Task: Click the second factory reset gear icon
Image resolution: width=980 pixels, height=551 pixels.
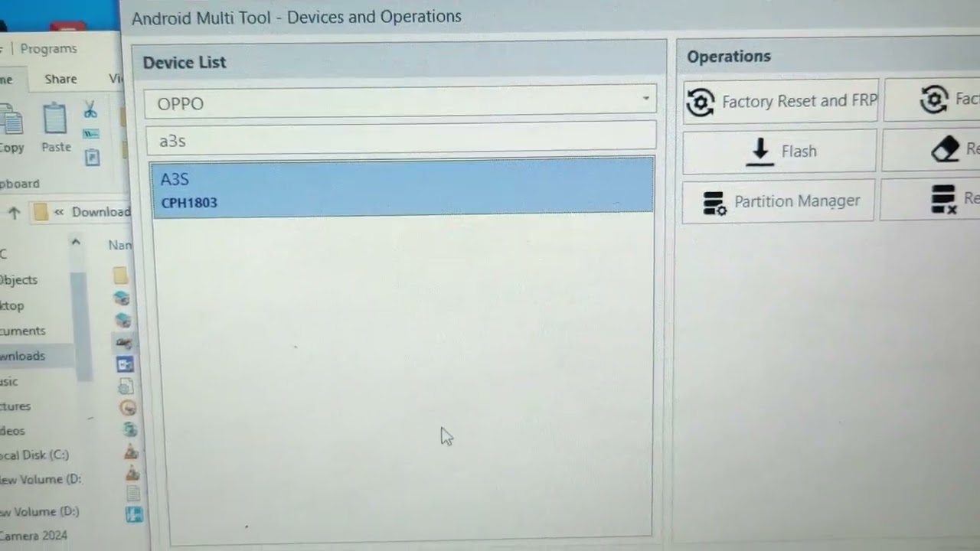Action: coord(934,100)
